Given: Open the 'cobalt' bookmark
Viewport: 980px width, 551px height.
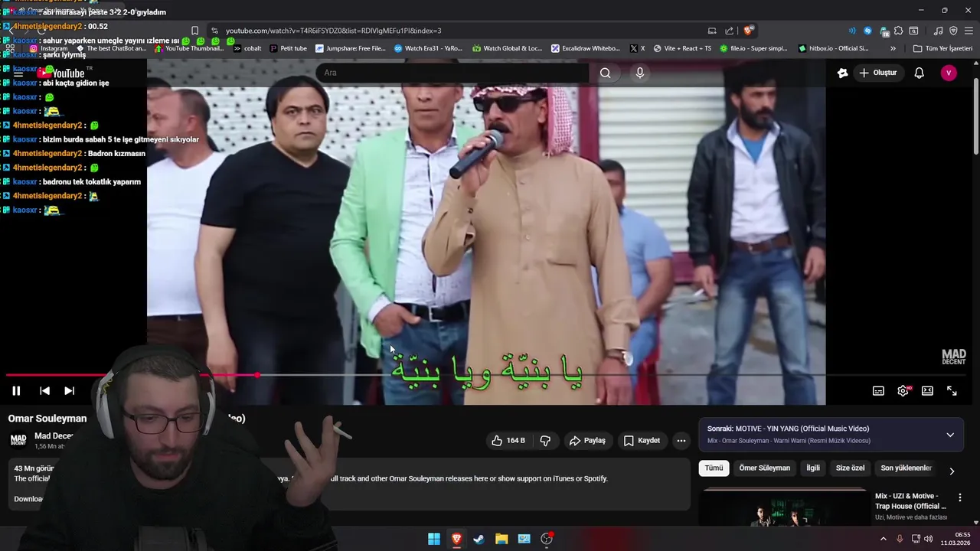Looking at the screenshot, I should click(x=247, y=48).
